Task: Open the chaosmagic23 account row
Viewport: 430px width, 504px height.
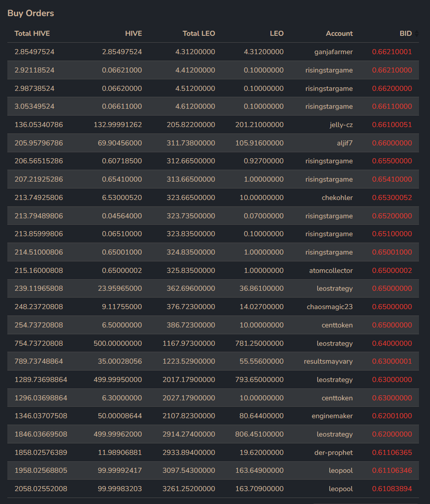Action: [x=213, y=307]
